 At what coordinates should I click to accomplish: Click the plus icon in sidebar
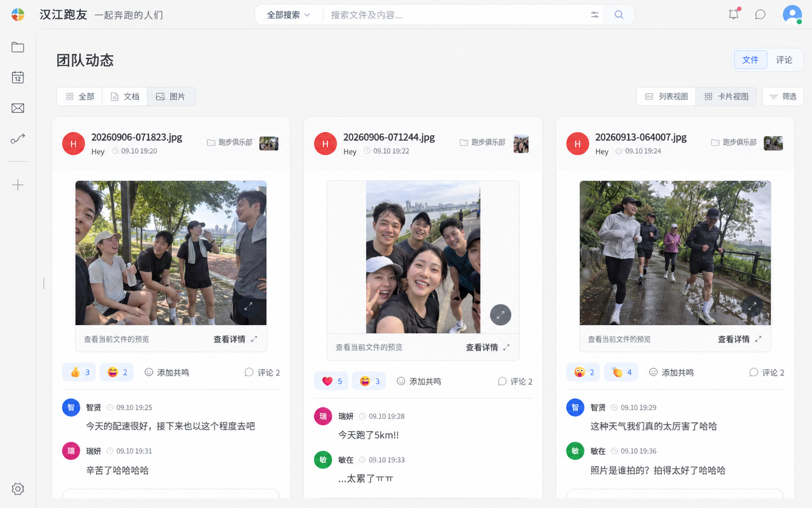pyautogui.click(x=18, y=185)
